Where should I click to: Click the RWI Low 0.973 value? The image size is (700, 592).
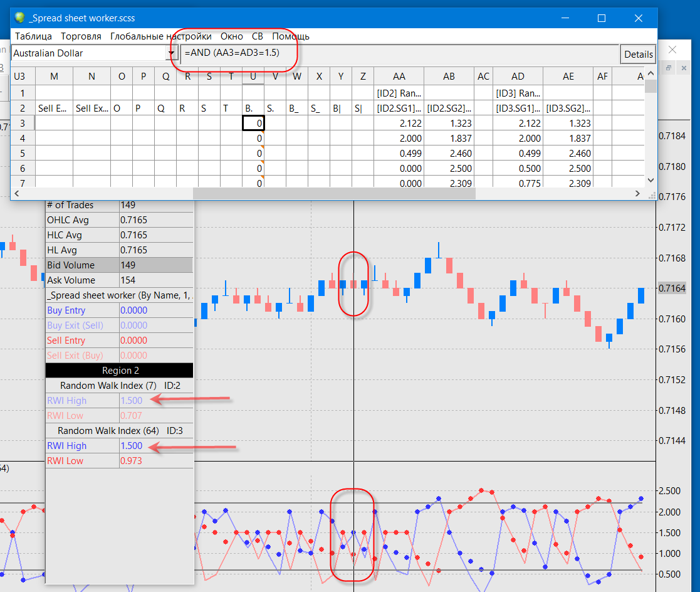click(x=131, y=461)
